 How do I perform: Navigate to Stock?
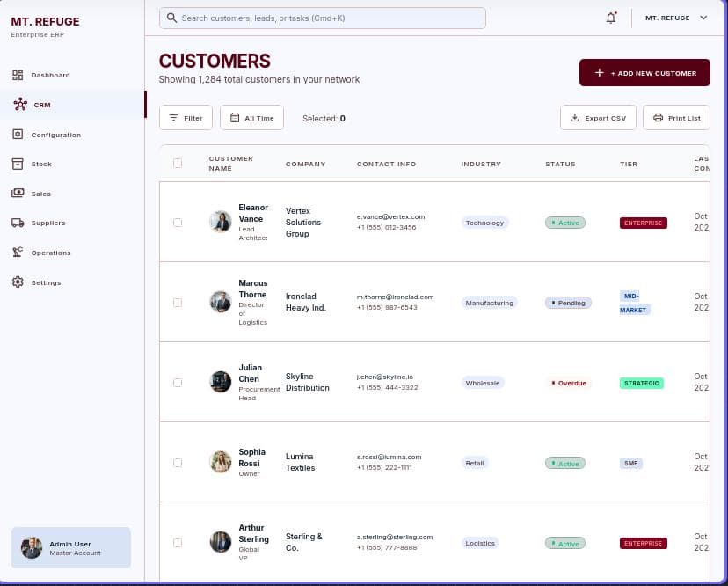click(72, 164)
